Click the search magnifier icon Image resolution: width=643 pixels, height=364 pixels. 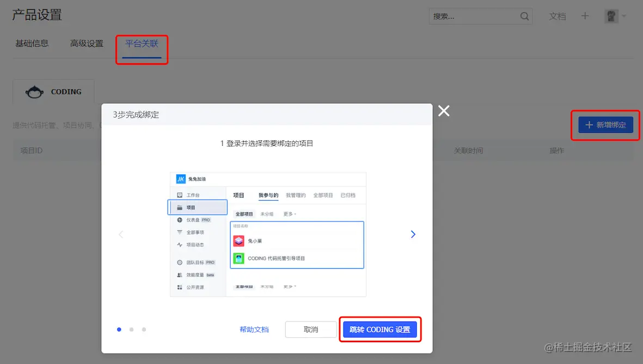coord(524,16)
